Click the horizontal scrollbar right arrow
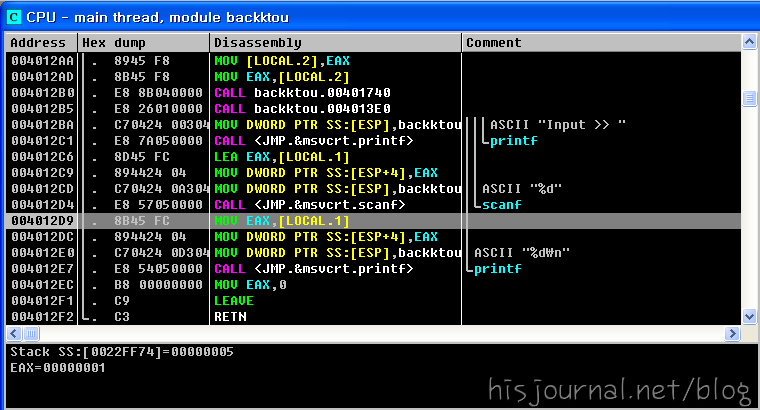The height and width of the screenshot is (410, 760). [732, 333]
